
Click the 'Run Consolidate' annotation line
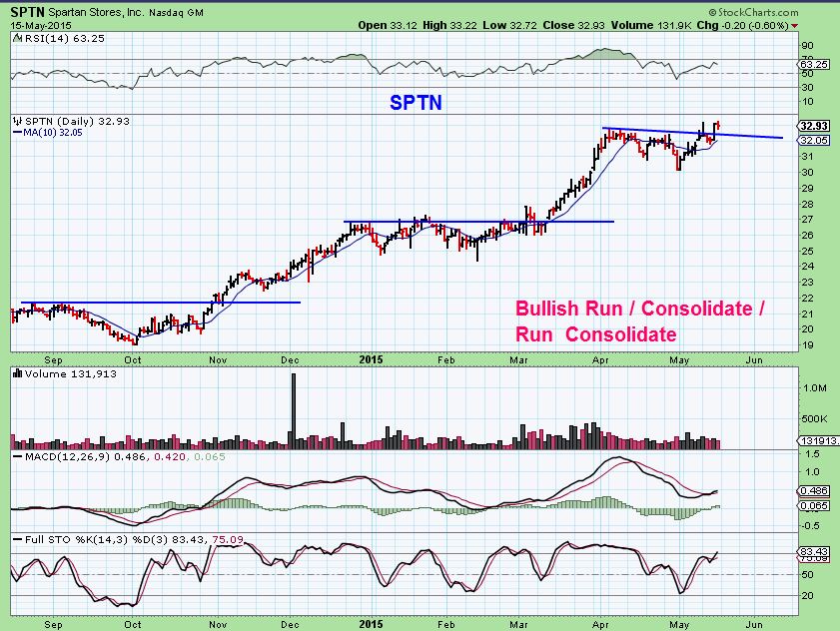pyautogui.click(x=595, y=334)
